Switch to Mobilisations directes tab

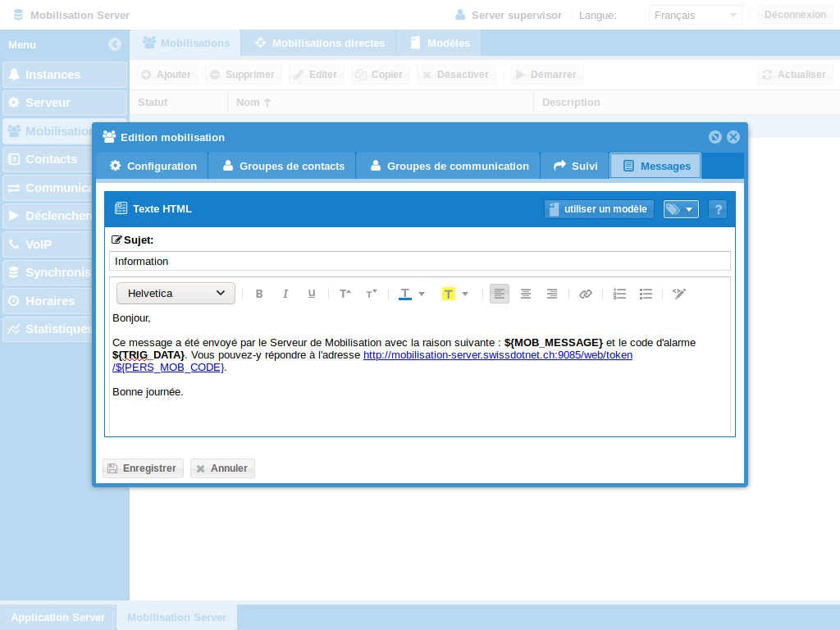[319, 43]
